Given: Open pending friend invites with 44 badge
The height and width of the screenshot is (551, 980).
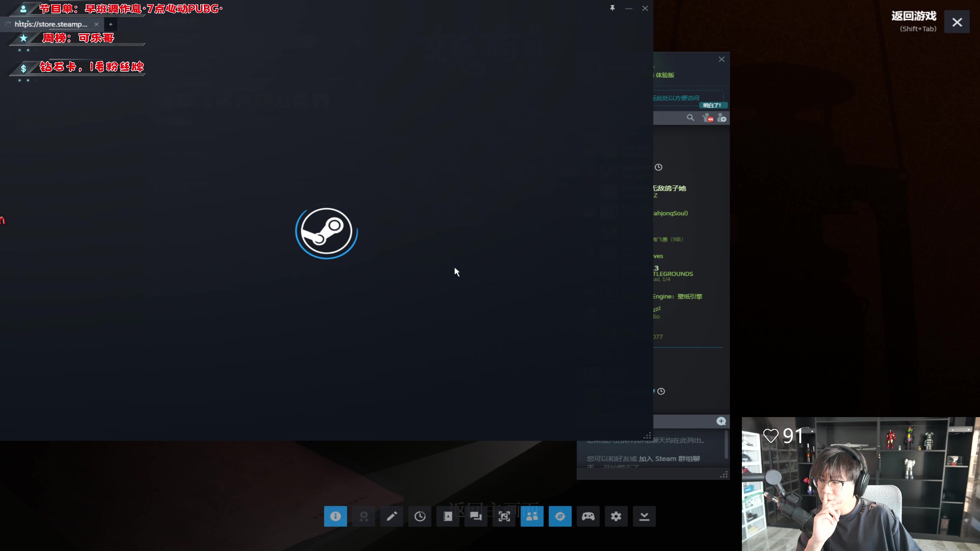Looking at the screenshot, I should tap(707, 118).
